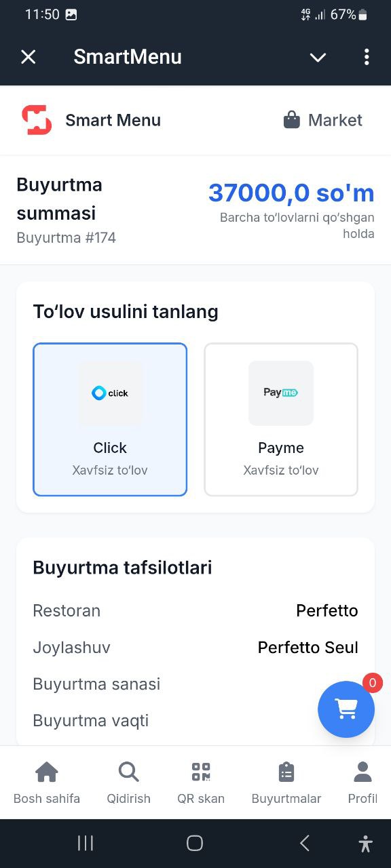
Task: Tap the 37000,0 so'm total amount
Action: 291,193
